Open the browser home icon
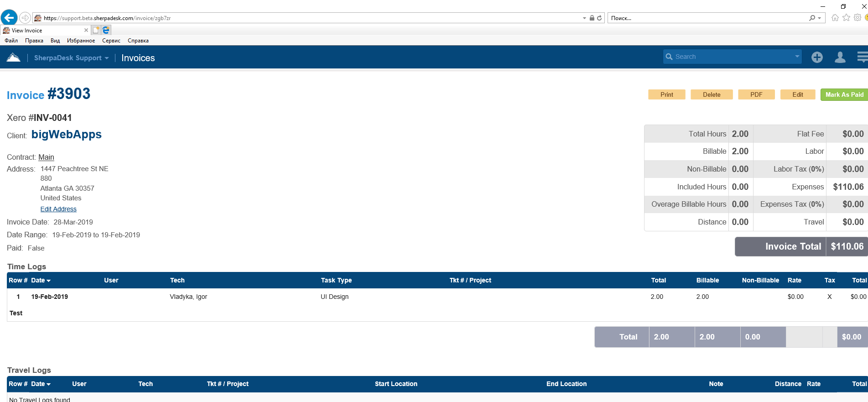Screen dimensions: 868x402 point(835,18)
